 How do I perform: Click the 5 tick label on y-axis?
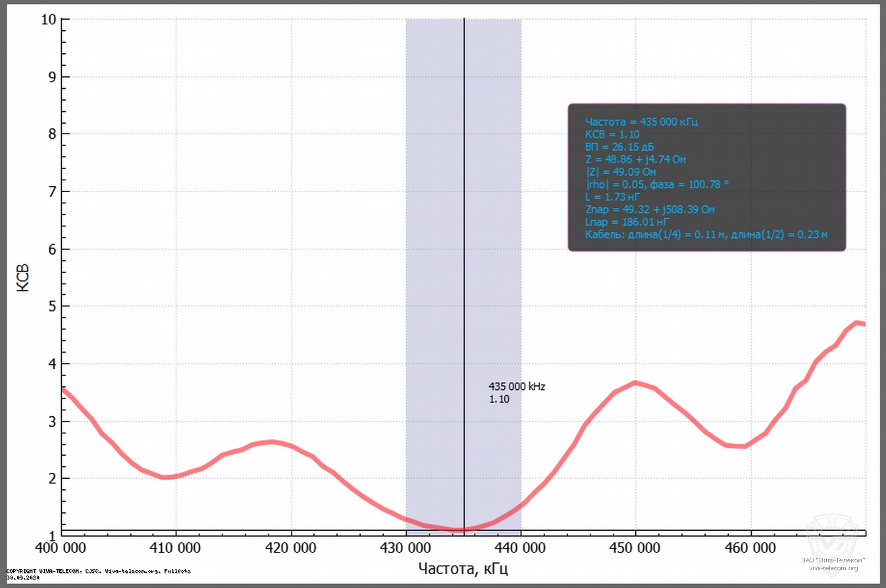click(x=50, y=306)
